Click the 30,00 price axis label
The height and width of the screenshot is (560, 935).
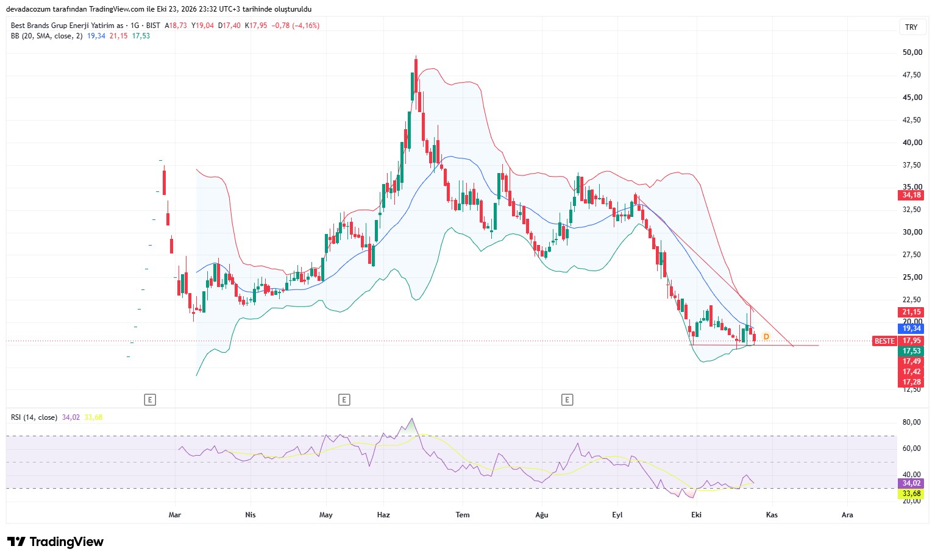pos(912,232)
